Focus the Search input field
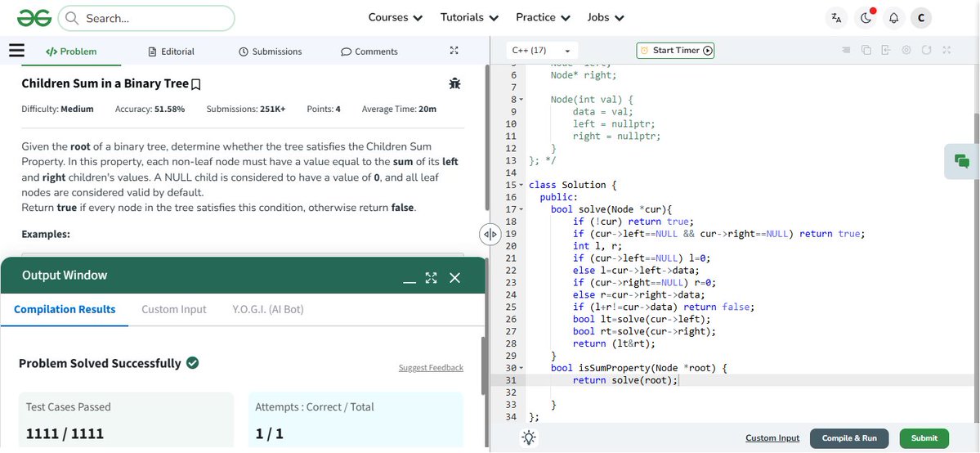Screen dimensions: 980x453 (x=146, y=18)
